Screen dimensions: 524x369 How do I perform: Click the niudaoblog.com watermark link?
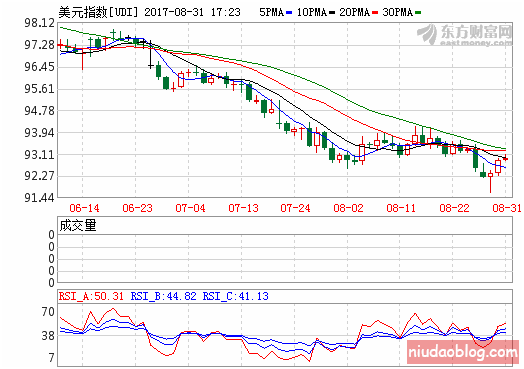click(x=463, y=352)
